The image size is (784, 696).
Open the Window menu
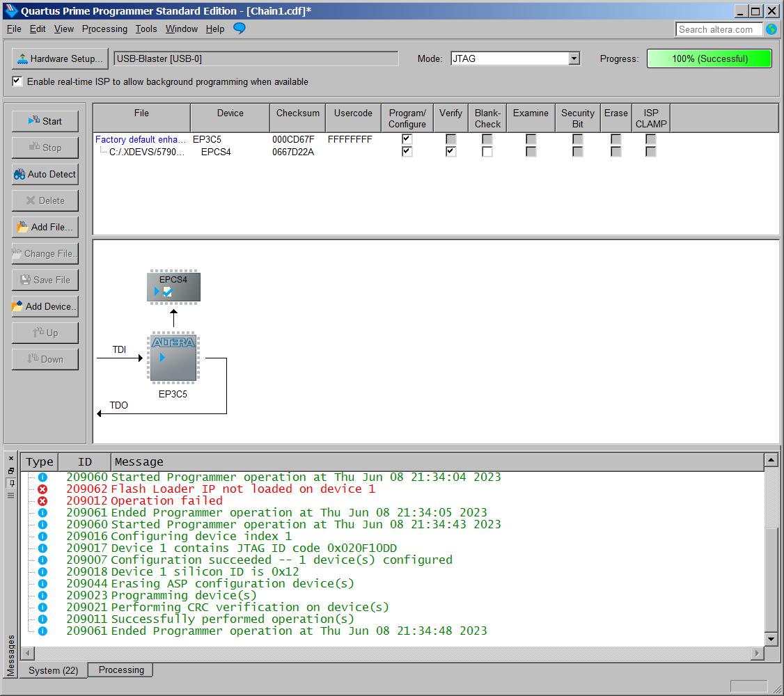182,29
